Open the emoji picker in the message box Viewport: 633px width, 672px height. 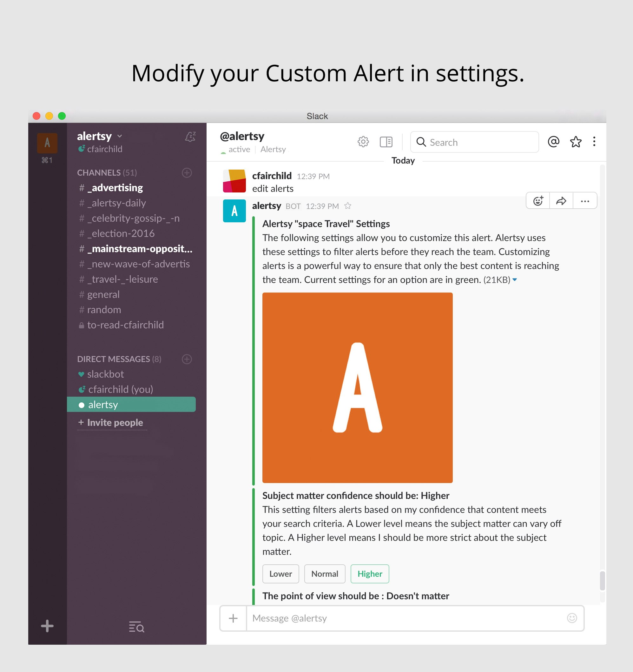click(x=572, y=618)
